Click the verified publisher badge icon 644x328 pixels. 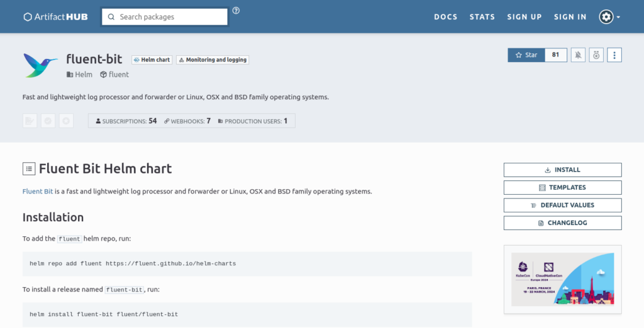pos(48,121)
